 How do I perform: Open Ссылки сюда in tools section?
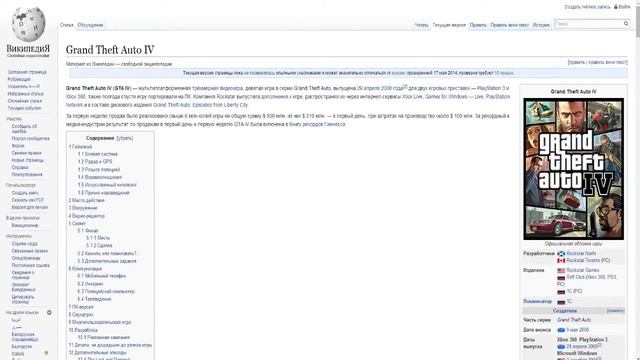point(24,244)
